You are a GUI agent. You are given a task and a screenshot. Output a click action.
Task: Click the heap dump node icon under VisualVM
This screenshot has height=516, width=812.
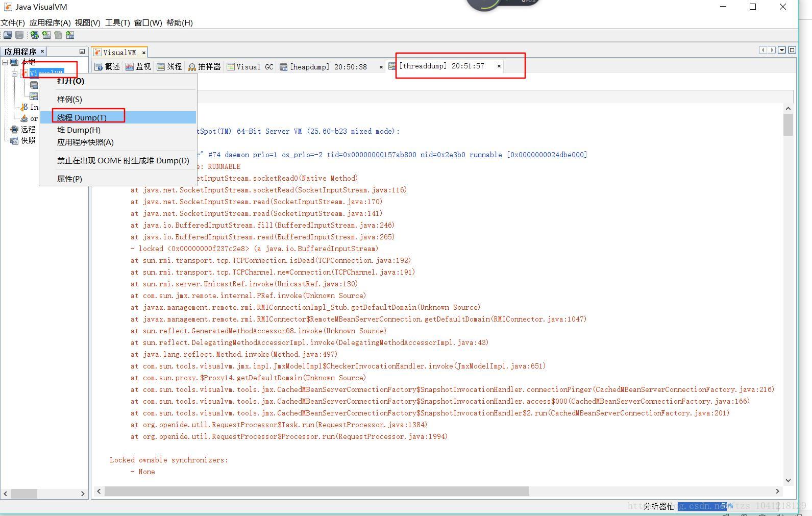(x=34, y=85)
